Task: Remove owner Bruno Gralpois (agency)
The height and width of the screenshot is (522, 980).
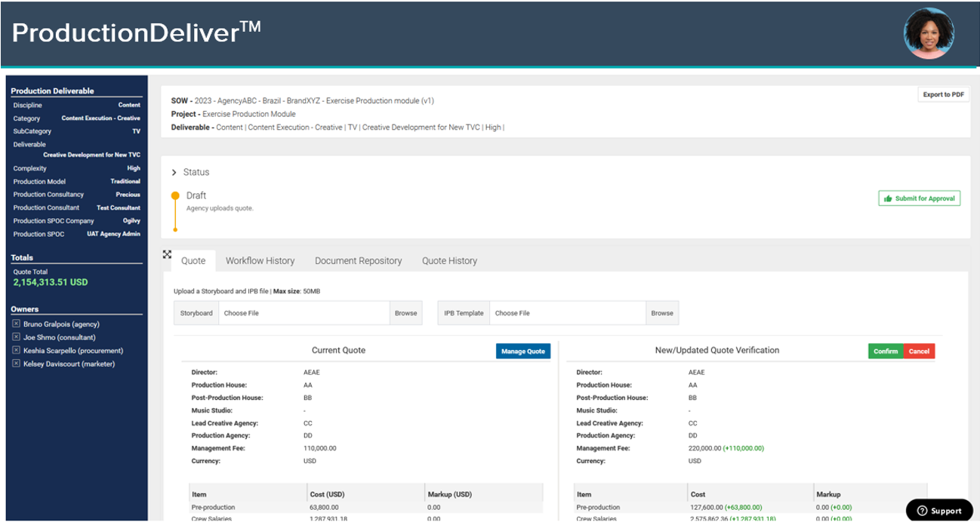Action: [16, 324]
